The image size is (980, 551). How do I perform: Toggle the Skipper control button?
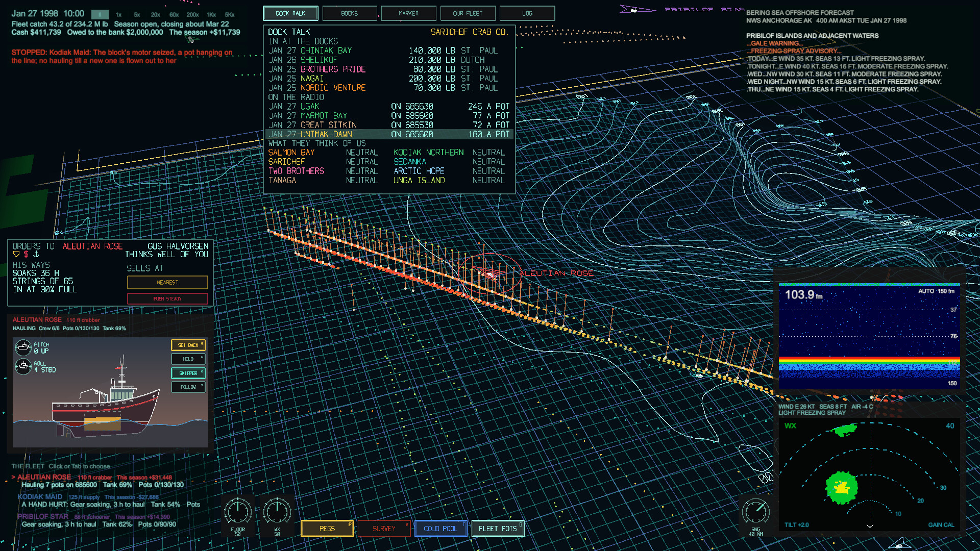188,373
